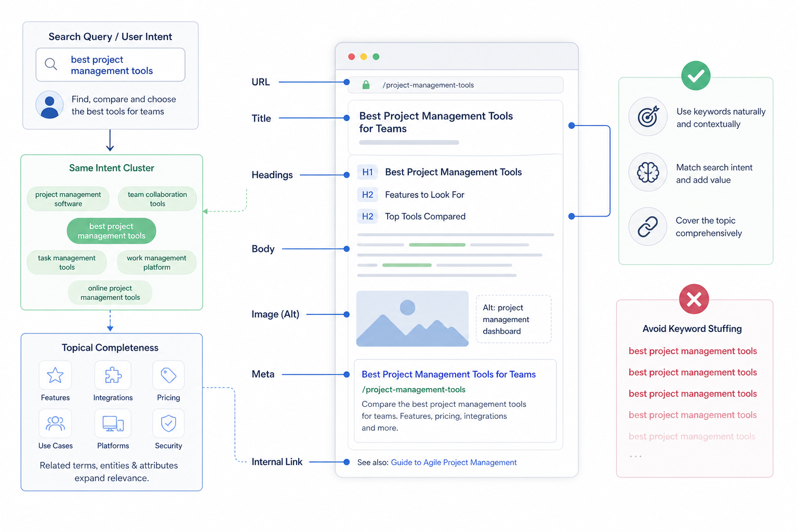The height and width of the screenshot is (532, 798).
Task: Select the work management platform chip
Action: (156, 262)
